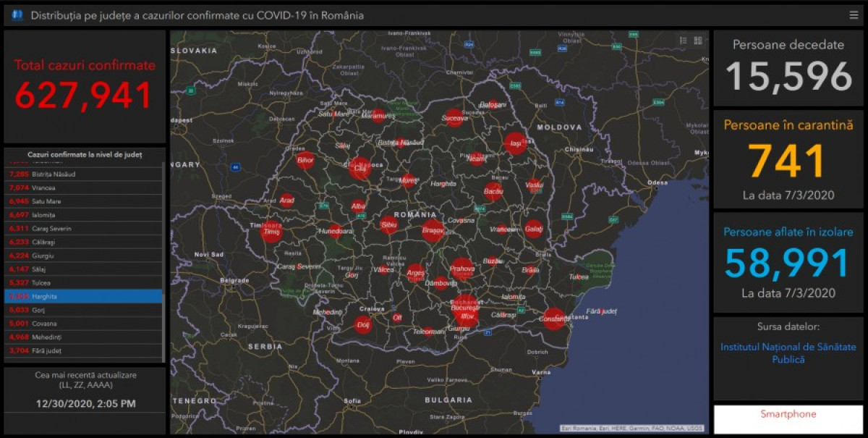Screen dimensions: 868x438
Task: Select the Prahova red bubble marker
Action: (461, 269)
